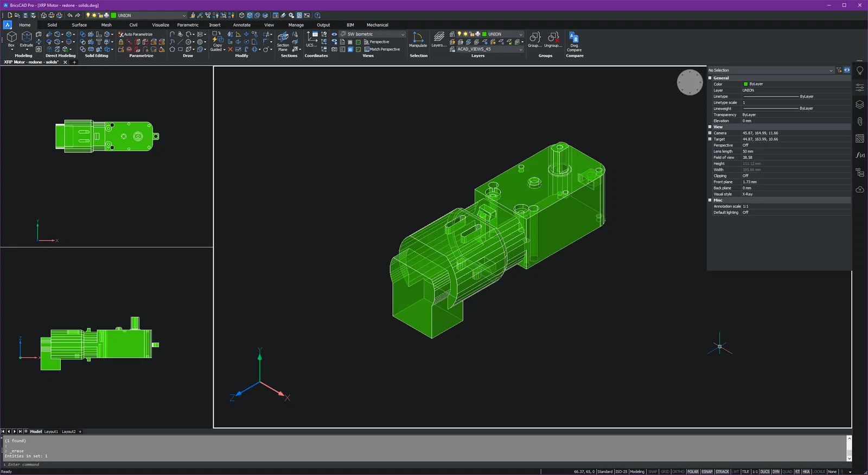Viewport: 868px width, 475px height.
Task: Activate the Manipulate tool
Action: (418, 39)
